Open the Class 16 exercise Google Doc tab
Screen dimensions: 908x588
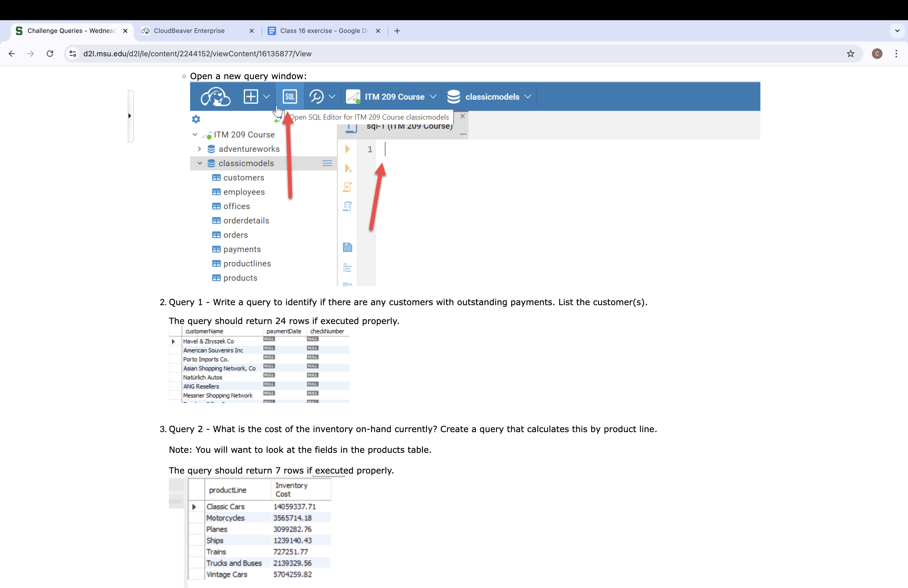[322, 31]
